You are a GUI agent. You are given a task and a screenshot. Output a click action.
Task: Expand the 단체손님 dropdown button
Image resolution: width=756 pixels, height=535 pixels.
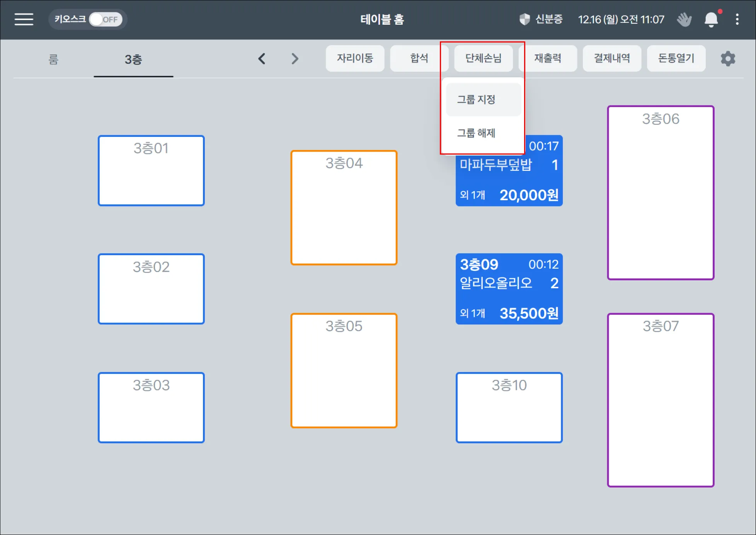pos(483,58)
